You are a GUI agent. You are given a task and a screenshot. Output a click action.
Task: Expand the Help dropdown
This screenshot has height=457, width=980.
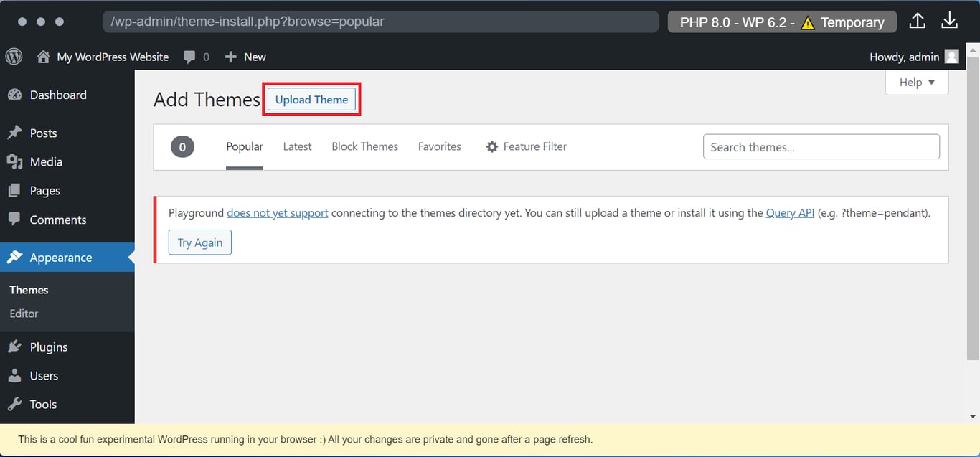pyautogui.click(x=916, y=82)
